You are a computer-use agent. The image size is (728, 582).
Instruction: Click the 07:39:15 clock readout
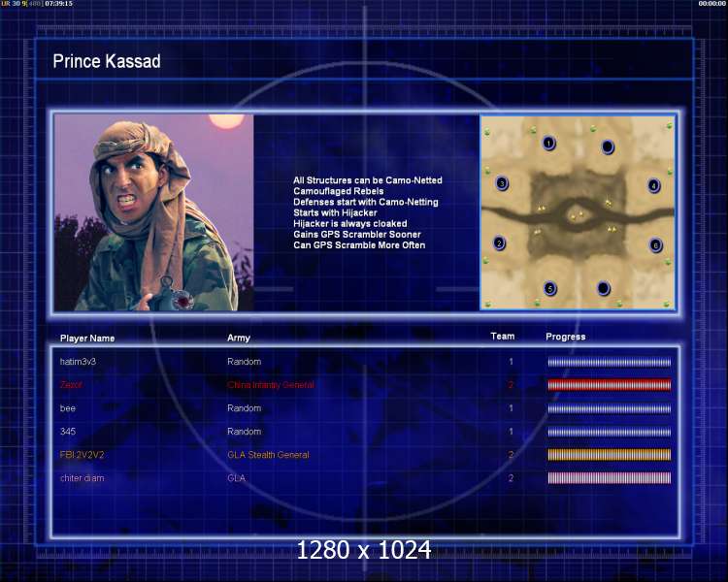pyautogui.click(x=58, y=3)
